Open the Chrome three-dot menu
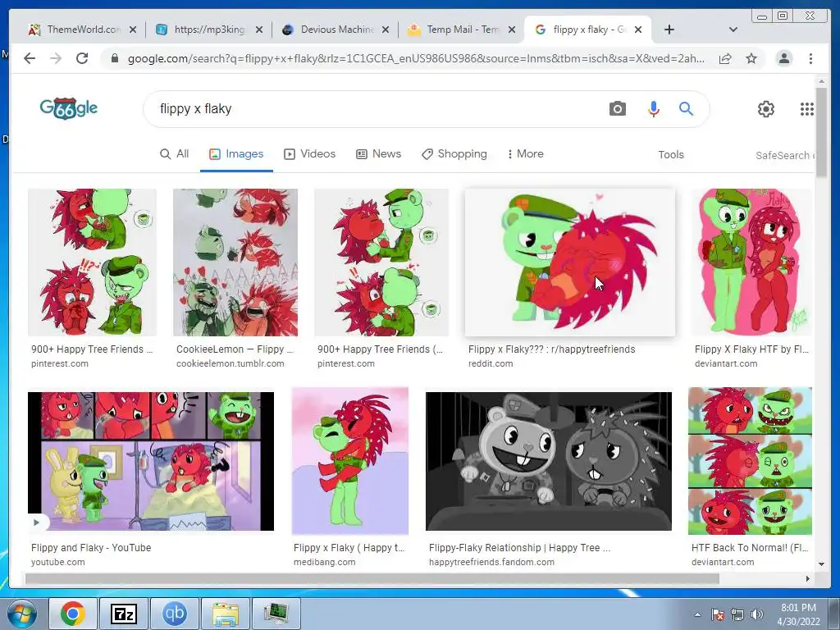 pyautogui.click(x=810, y=58)
